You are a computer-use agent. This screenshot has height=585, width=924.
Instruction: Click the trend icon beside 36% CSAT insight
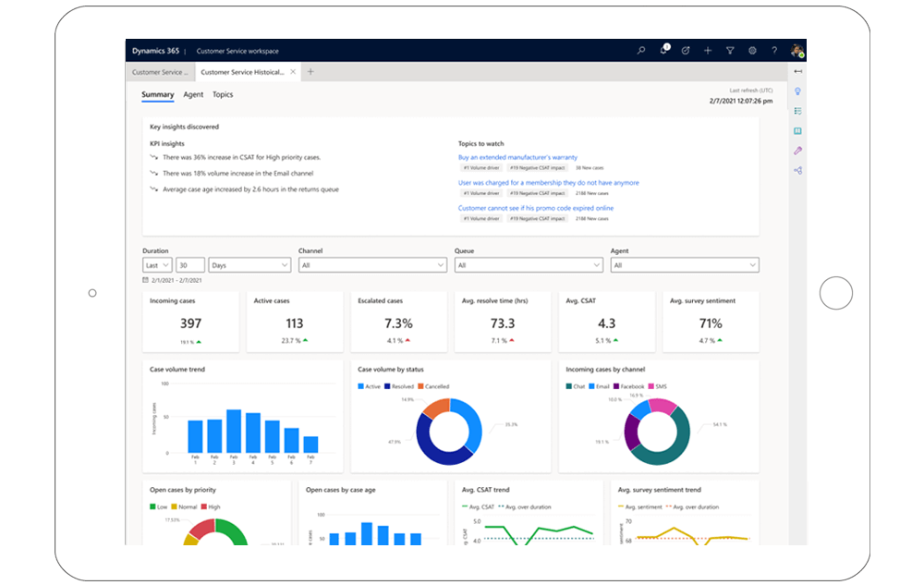153,157
